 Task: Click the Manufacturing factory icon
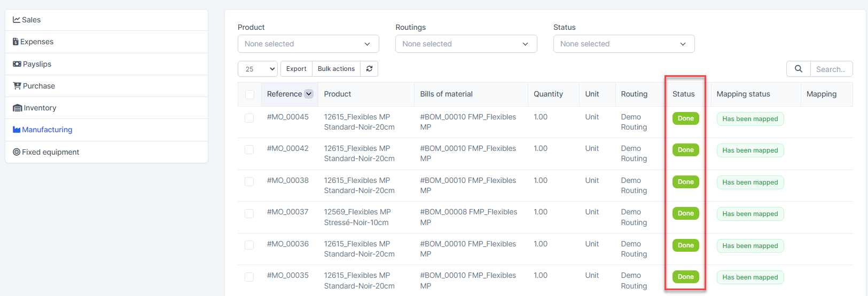17,130
